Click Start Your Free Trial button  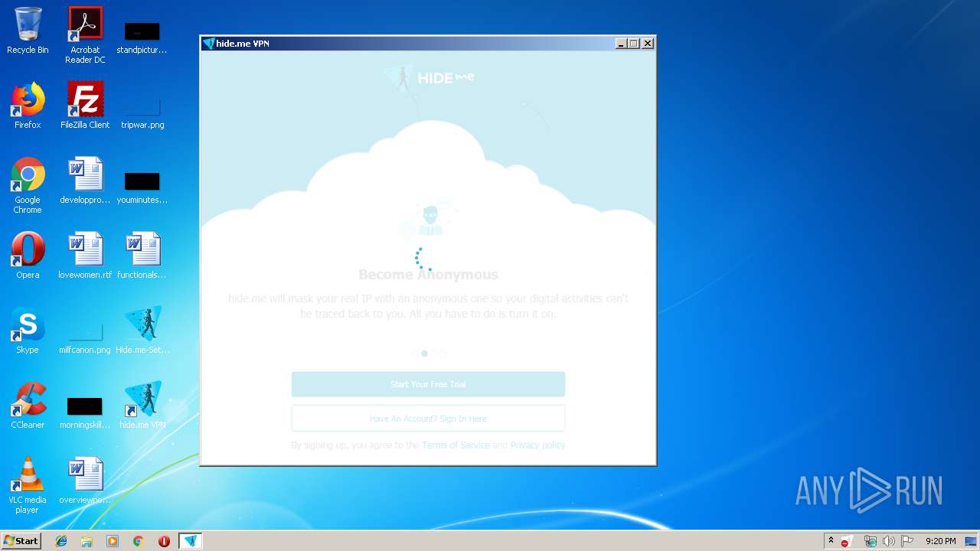coord(428,384)
